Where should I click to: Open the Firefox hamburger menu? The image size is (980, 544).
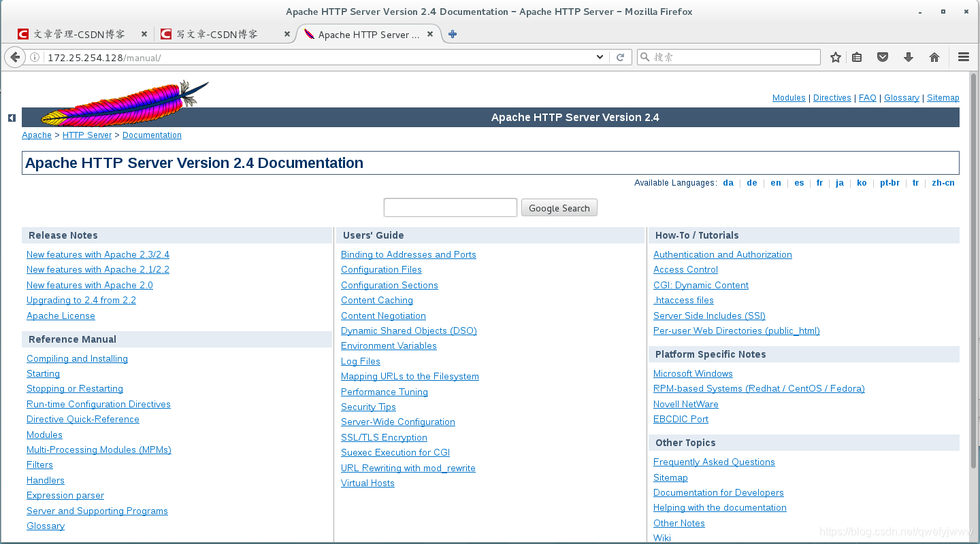[x=964, y=57]
